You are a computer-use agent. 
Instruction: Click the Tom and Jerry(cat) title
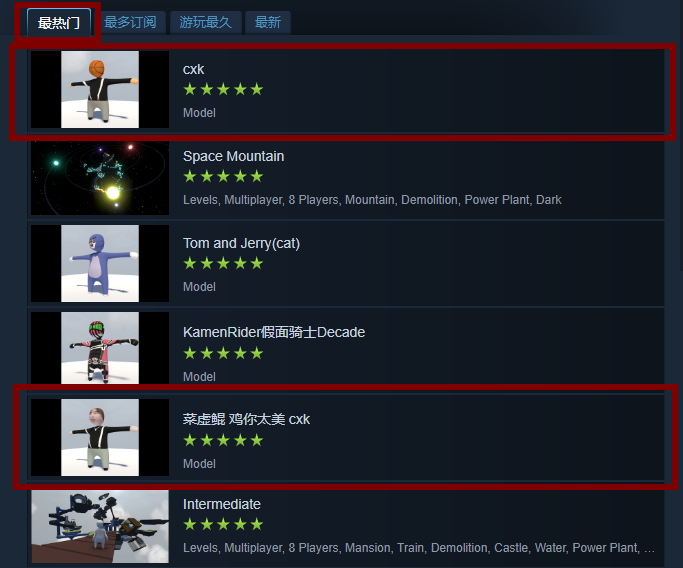point(241,243)
